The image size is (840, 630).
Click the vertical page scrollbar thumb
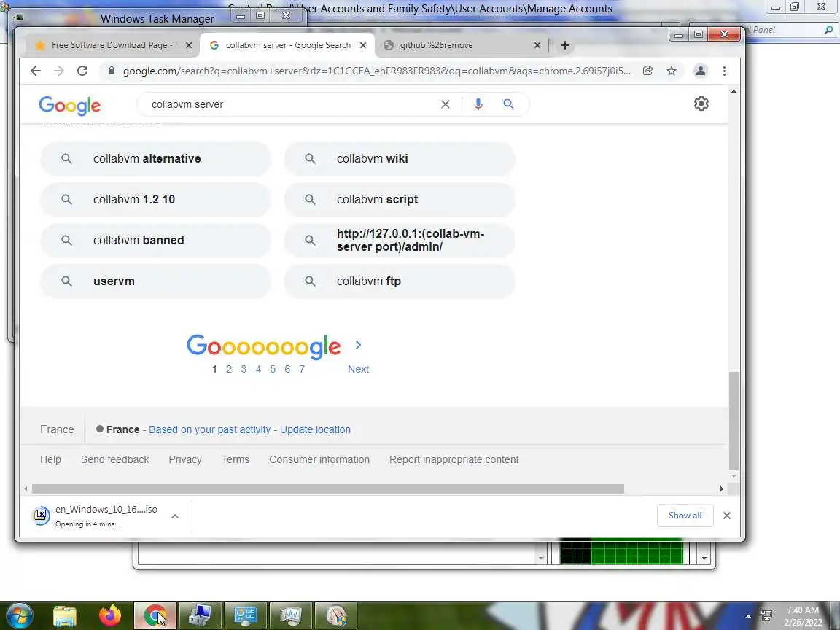tap(734, 421)
